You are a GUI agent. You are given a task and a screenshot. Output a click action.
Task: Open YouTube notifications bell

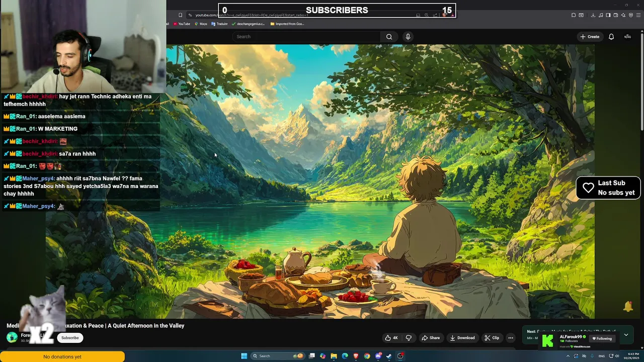(x=611, y=37)
